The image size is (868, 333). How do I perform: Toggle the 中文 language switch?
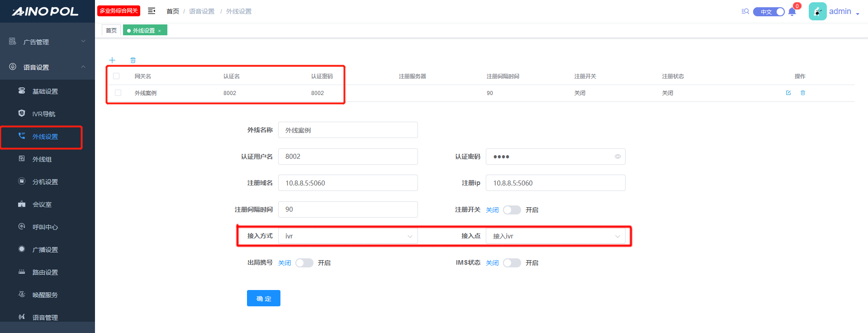[x=768, y=12]
